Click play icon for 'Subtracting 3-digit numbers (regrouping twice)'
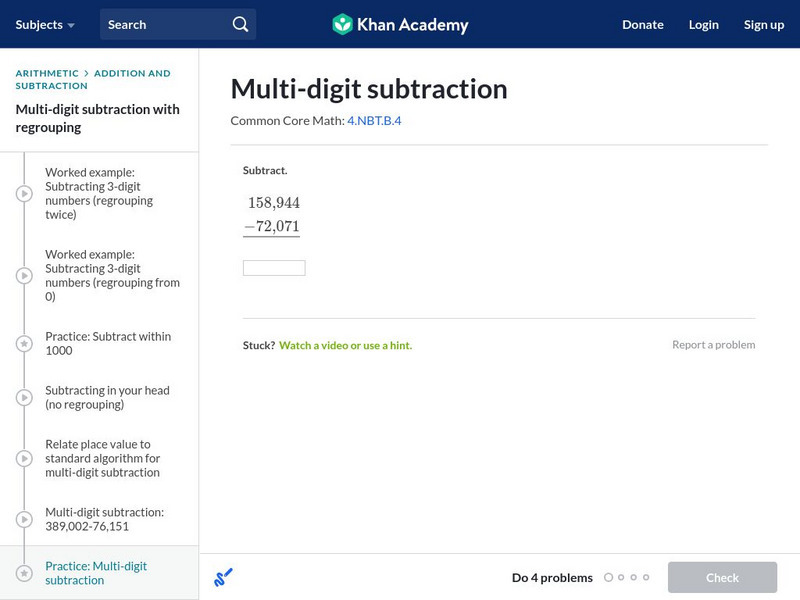This screenshot has height=600, width=800. 24,193
